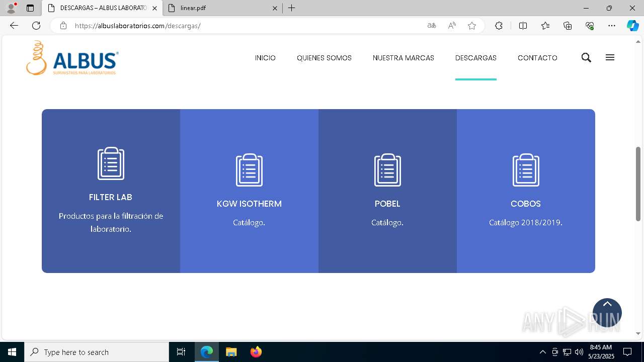This screenshot has height=362, width=644.
Task: Launch Firefox from the taskbar
Action: tap(256, 352)
